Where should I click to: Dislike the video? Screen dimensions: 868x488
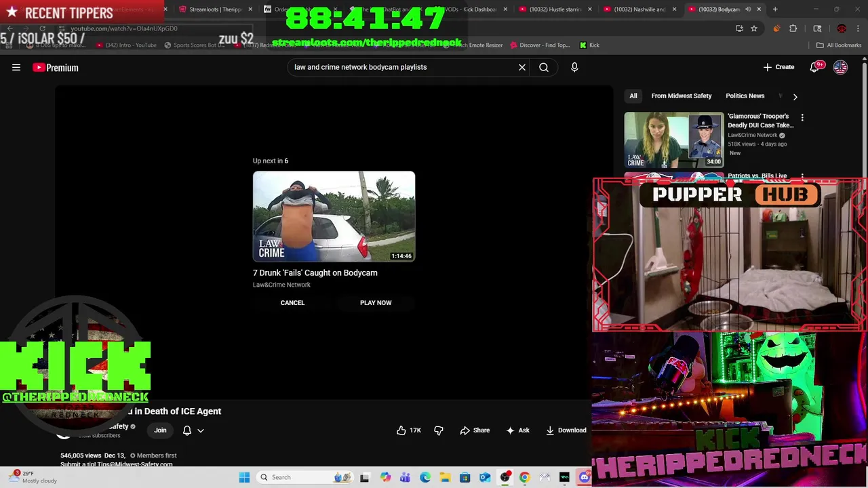(439, 430)
